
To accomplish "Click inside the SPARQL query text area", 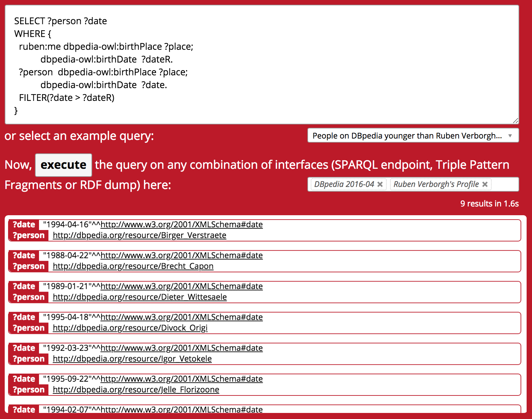I will coord(262,65).
